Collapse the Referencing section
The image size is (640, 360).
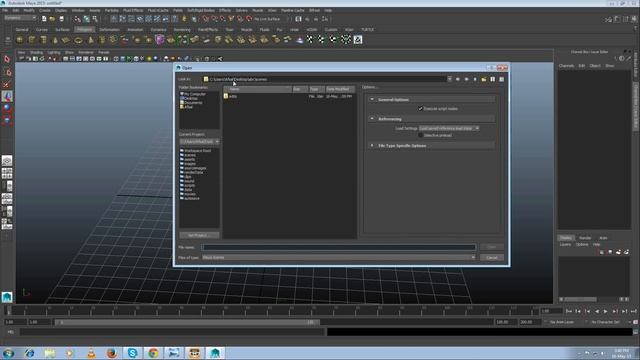[372, 119]
